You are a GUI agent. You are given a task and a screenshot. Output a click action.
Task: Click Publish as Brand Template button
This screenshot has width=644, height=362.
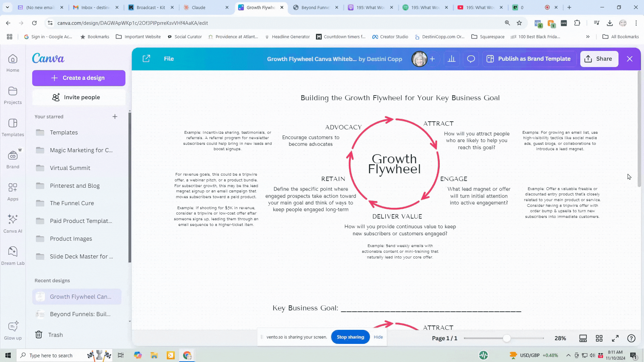click(529, 59)
